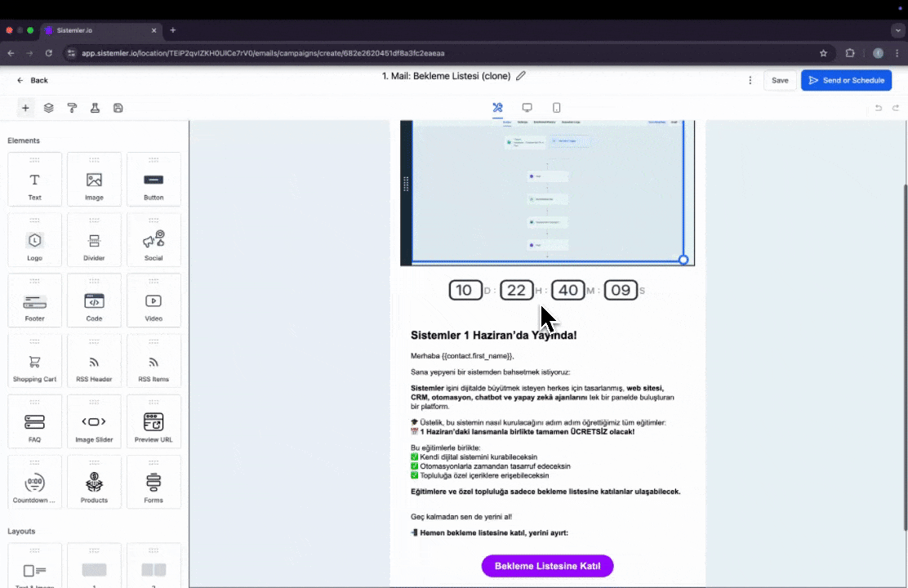Viewport: 908px width, 588px height.
Task: Navigate back in the browser
Action: 11,53
